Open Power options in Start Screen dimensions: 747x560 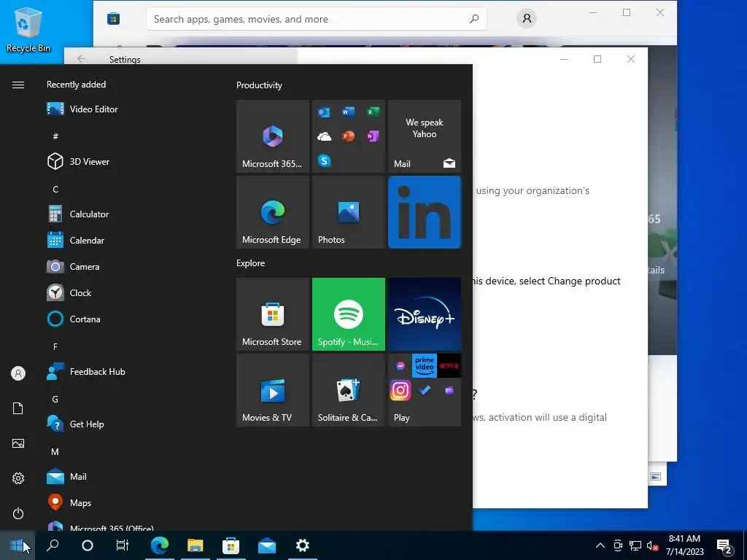pyautogui.click(x=18, y=513)
